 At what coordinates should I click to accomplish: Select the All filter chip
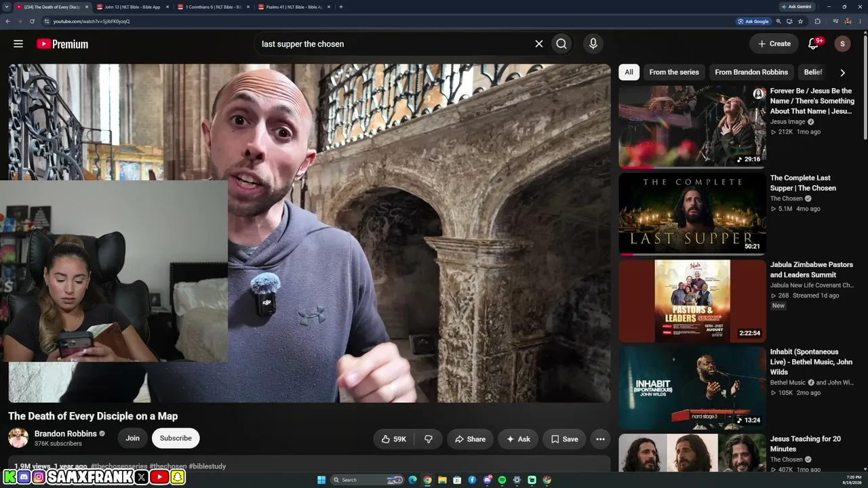tap(629, 72)
